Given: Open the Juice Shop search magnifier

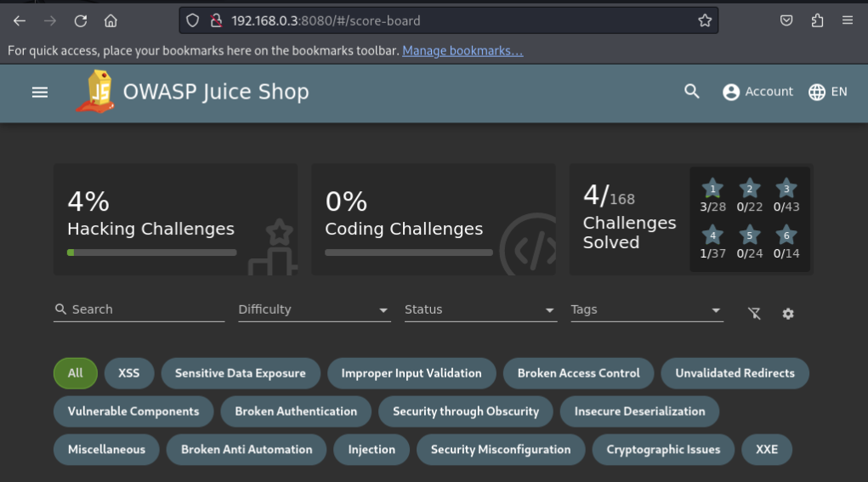Looking at the screenshot, I should point(691,91).
